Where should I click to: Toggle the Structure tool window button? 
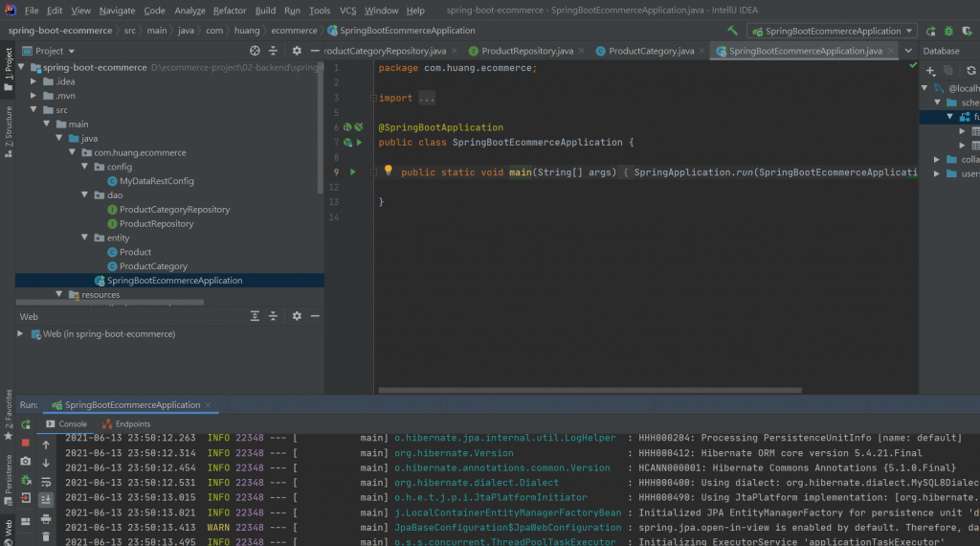tap(8, 131)
